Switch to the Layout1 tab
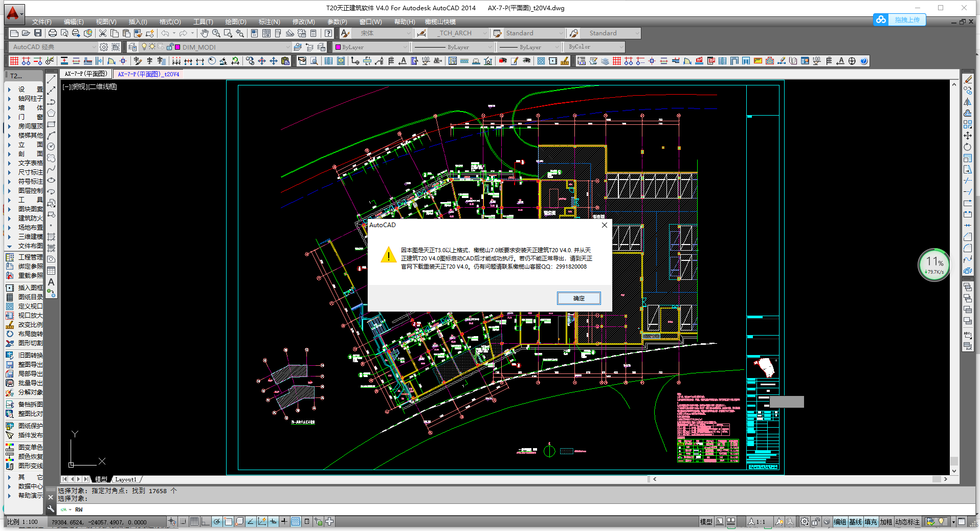980x531 pixels. (126, 479)
